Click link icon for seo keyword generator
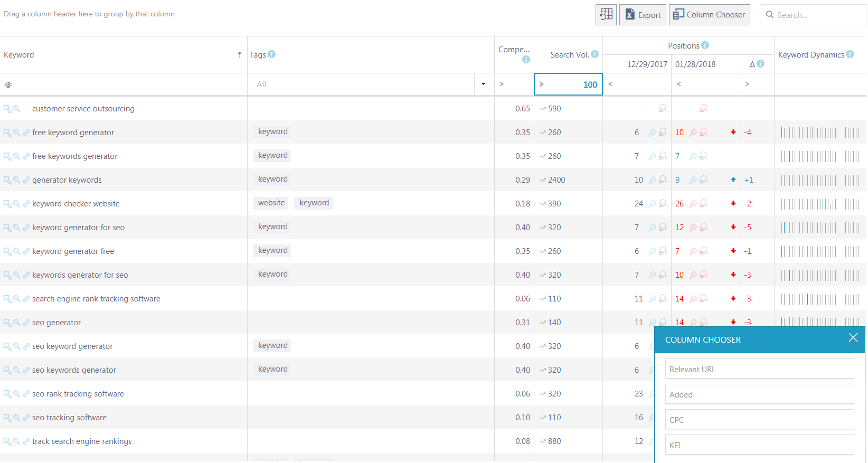Image resolution: width=868 pixels, height=463 pixels. (x=26, y=346)
